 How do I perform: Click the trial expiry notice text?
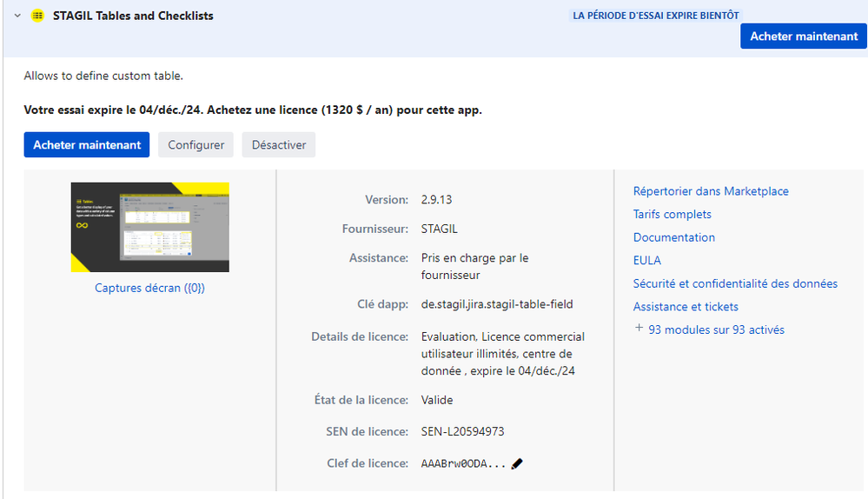coord(253,110)
